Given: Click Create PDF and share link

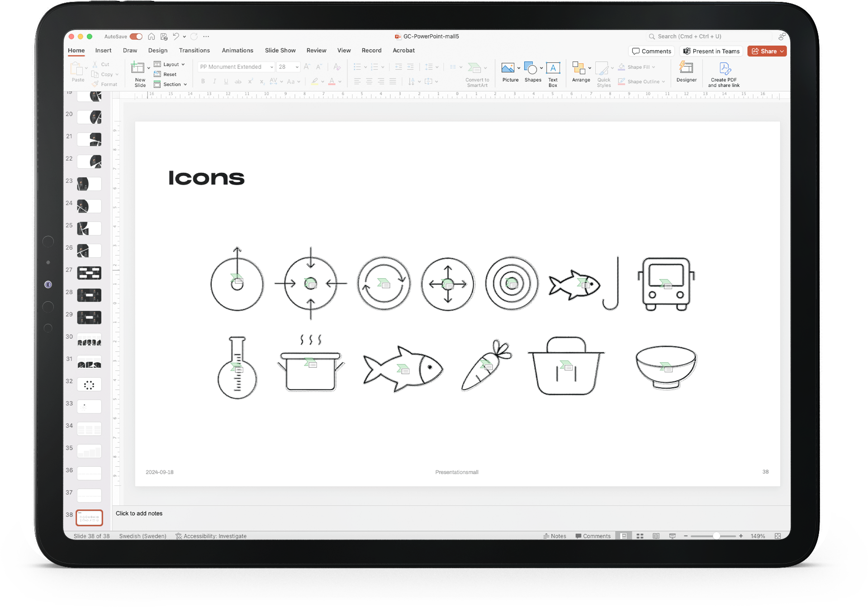Looking at the screenshot, I should point(724,75).
